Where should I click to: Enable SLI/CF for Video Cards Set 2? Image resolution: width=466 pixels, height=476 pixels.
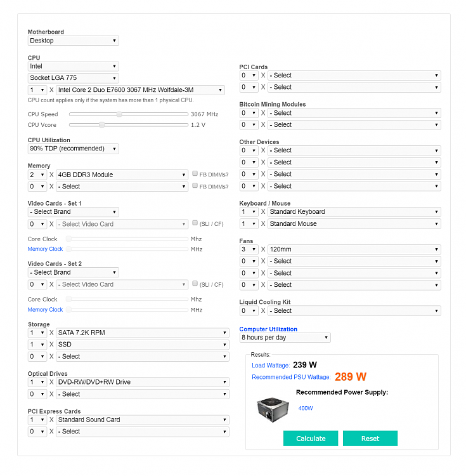195,284
